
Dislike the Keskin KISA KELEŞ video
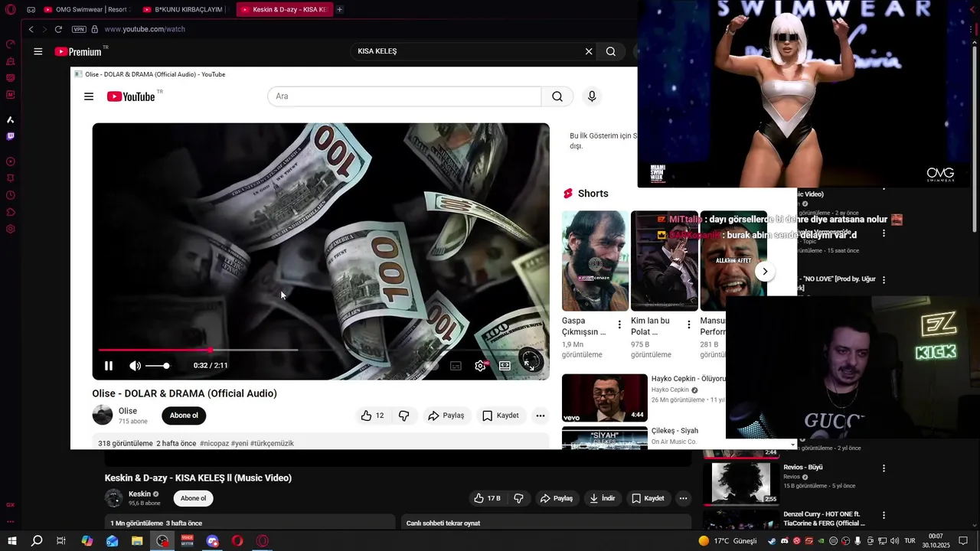tap(518, 498)
